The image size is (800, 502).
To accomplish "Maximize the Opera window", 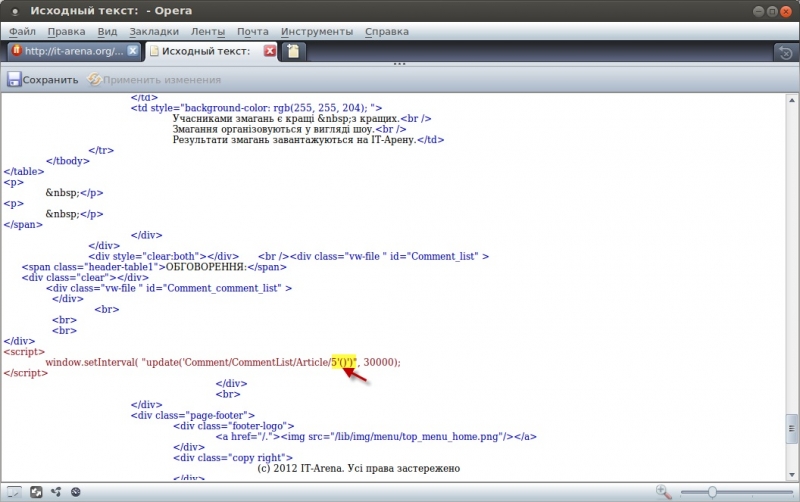I will [772, 11].
